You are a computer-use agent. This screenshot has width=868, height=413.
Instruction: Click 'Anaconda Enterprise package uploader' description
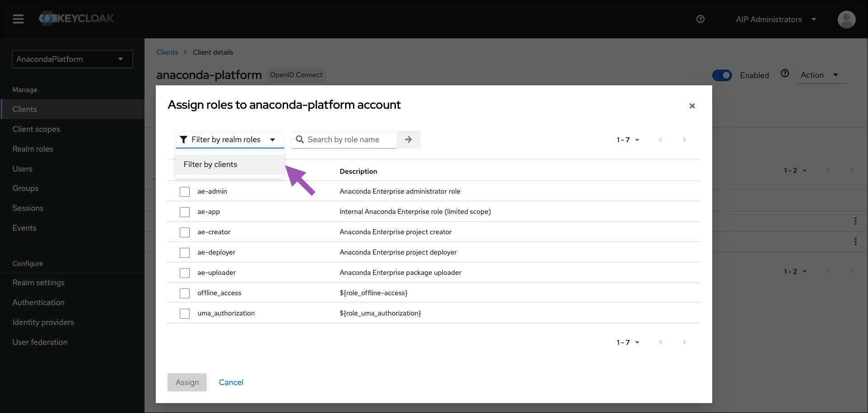pos(401,273)
